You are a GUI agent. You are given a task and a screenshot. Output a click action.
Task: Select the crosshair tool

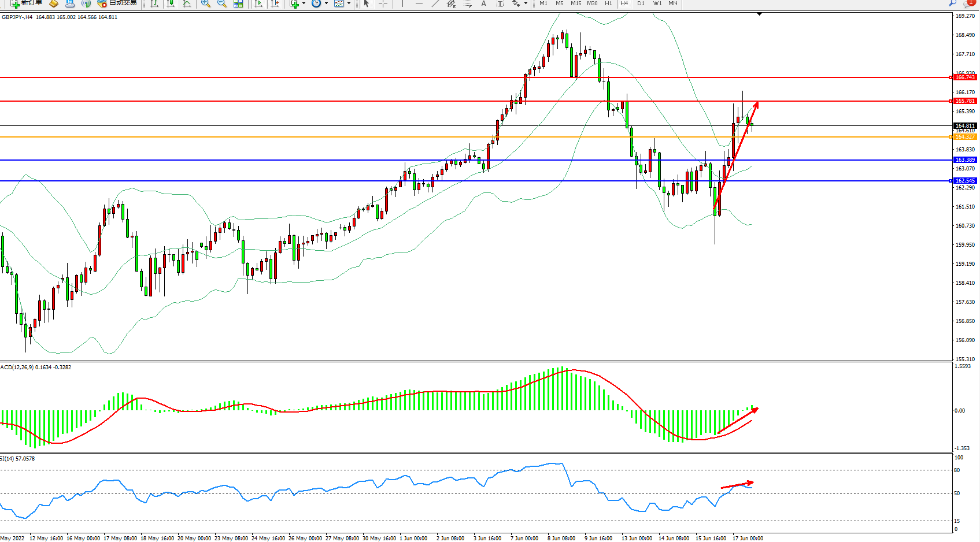coord(383,3)
